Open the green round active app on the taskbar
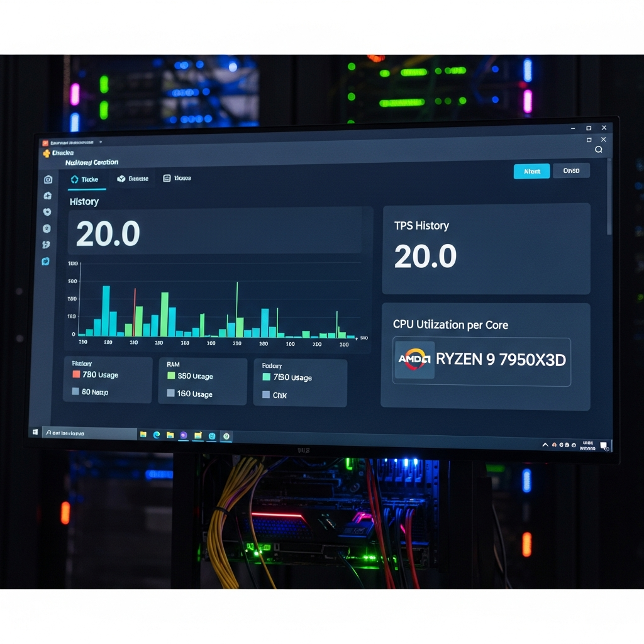This screenshot has height=644, width=644. coord(226,436)
